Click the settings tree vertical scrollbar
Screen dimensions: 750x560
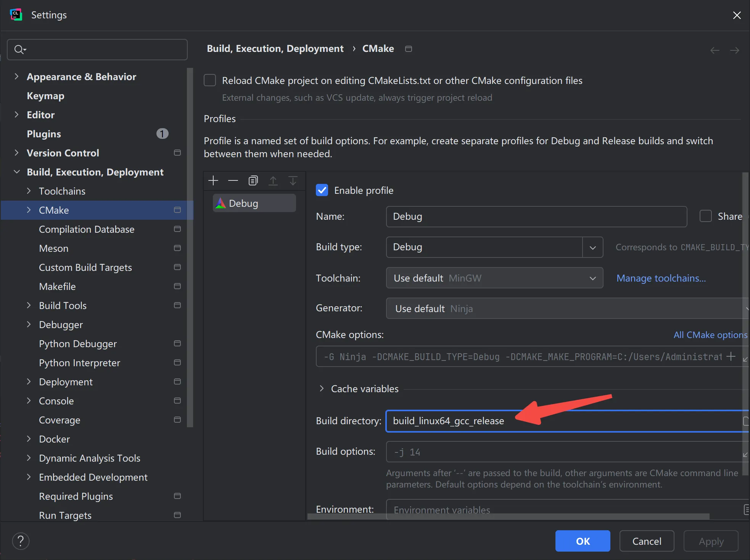pyautogui.click(x=190, y=248)
